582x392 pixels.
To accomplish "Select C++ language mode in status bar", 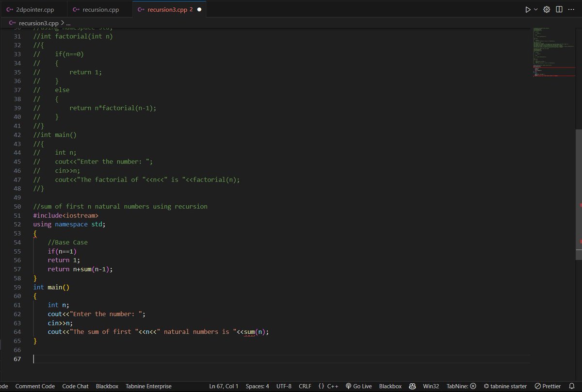I will tap(333, 386).
